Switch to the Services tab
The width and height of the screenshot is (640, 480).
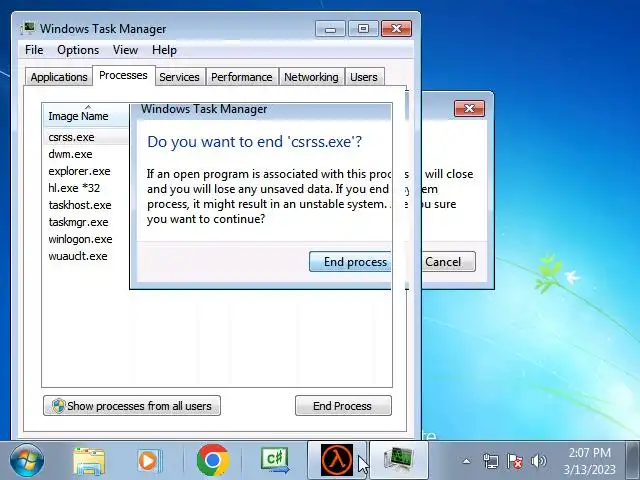[179, 77]
